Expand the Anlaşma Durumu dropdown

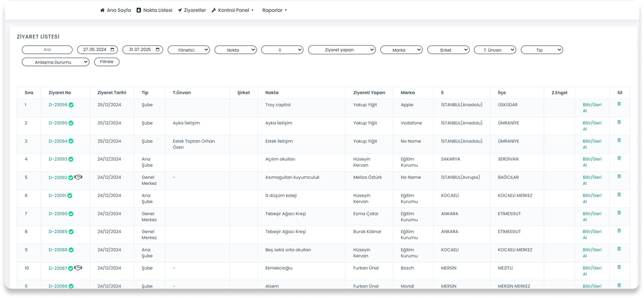tap(55, 62)
